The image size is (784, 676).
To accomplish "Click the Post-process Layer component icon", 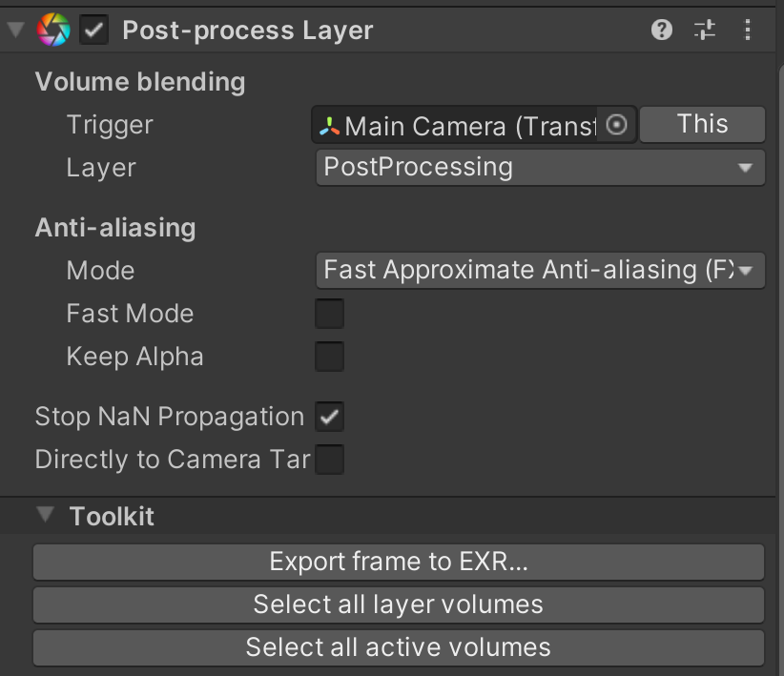I will (52, 31).
